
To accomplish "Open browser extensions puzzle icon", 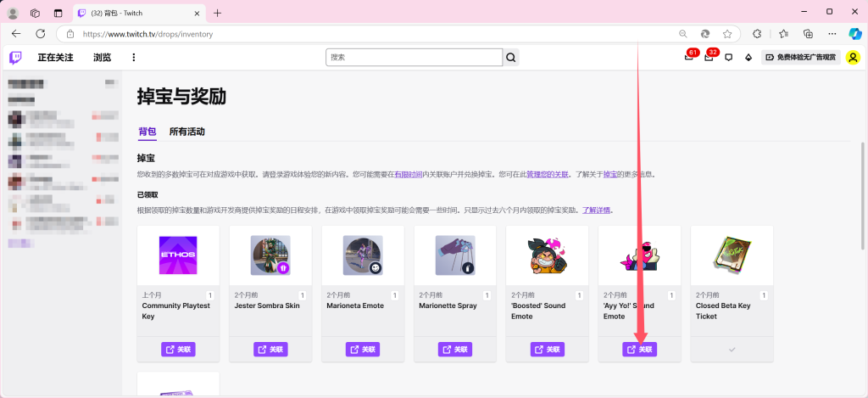I will 758,34.
